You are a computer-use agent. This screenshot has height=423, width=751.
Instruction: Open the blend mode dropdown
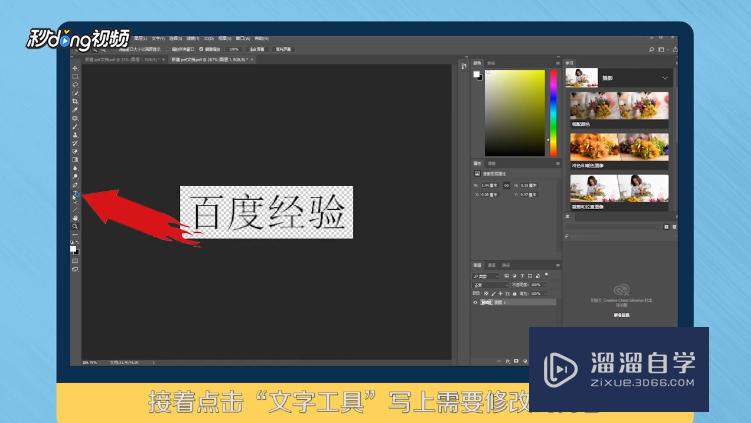tap(490, 285)
